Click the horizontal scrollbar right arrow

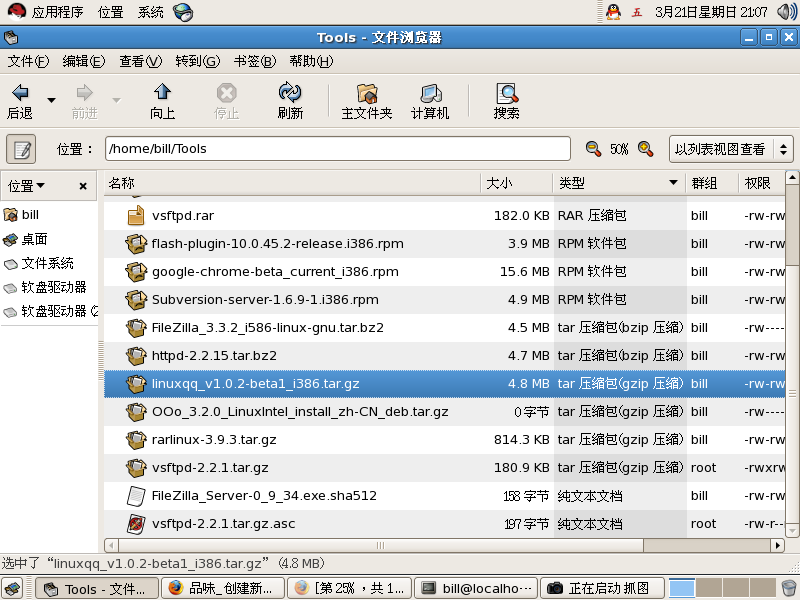click(778, 545)
